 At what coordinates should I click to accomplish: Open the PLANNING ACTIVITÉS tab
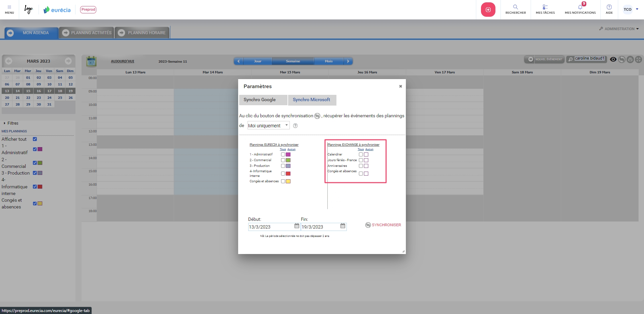click(x=87, y=33)
